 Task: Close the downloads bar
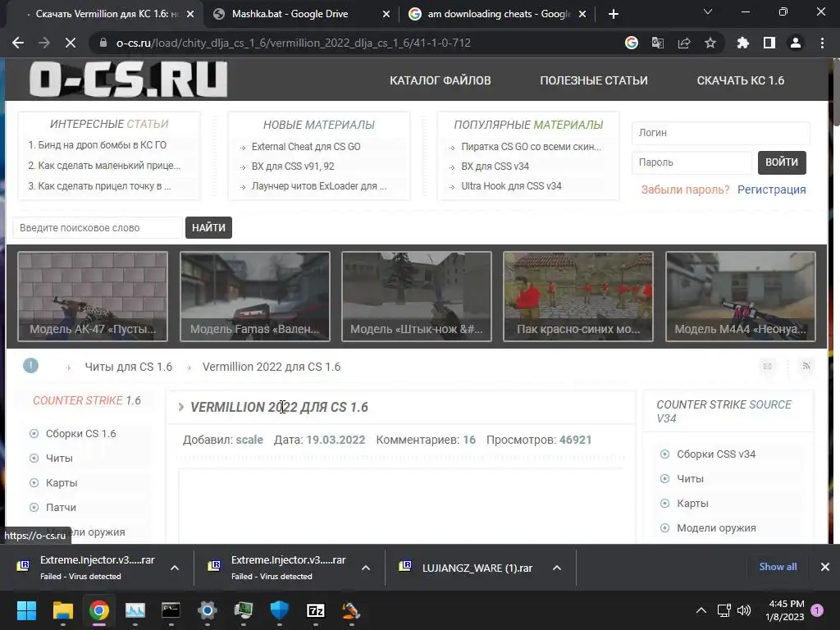pos(825,567)
